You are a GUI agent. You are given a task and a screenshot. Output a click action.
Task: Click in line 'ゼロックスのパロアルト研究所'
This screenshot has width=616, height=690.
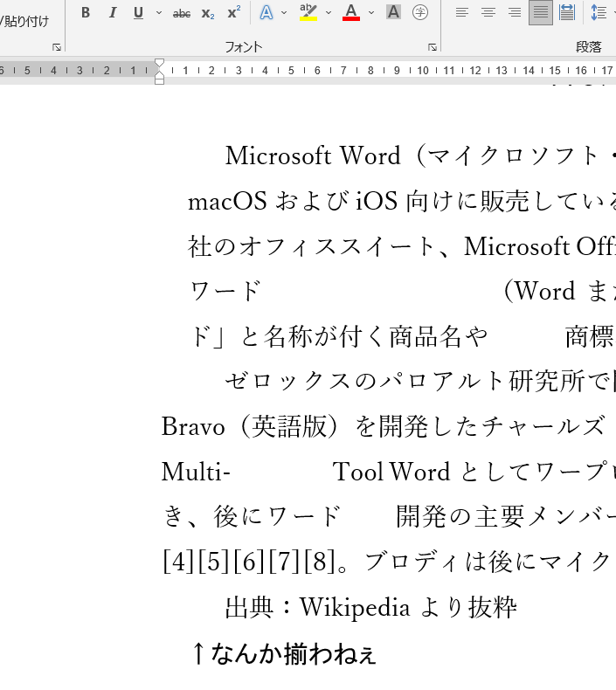pyautogui.click(x=420, y=381)
